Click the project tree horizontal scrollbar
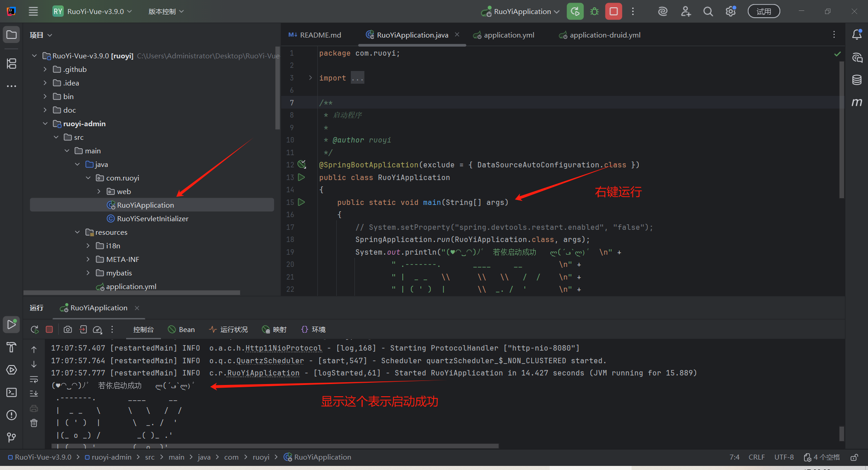The width and height of the screenshot is (868, 470). 131,293
